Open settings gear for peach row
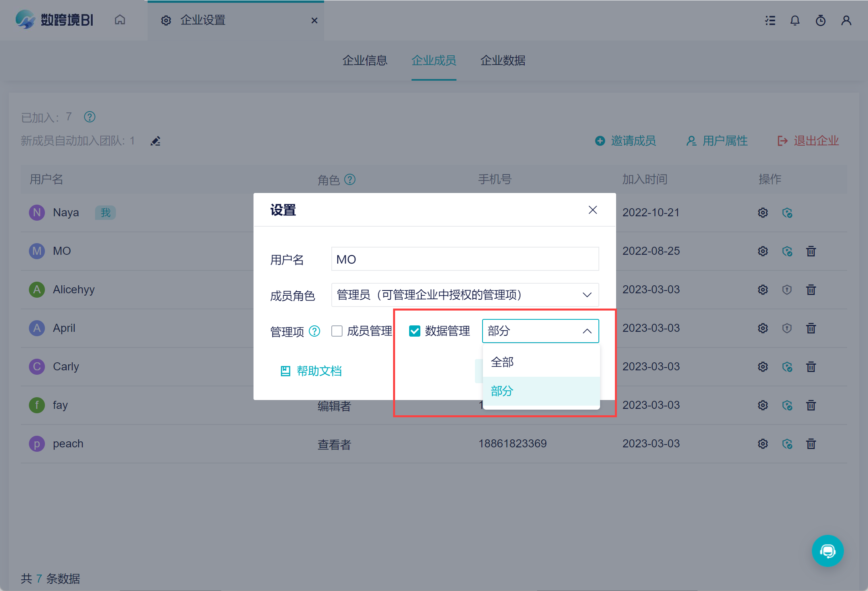868x591 pixels. click(x=763, y=444)
